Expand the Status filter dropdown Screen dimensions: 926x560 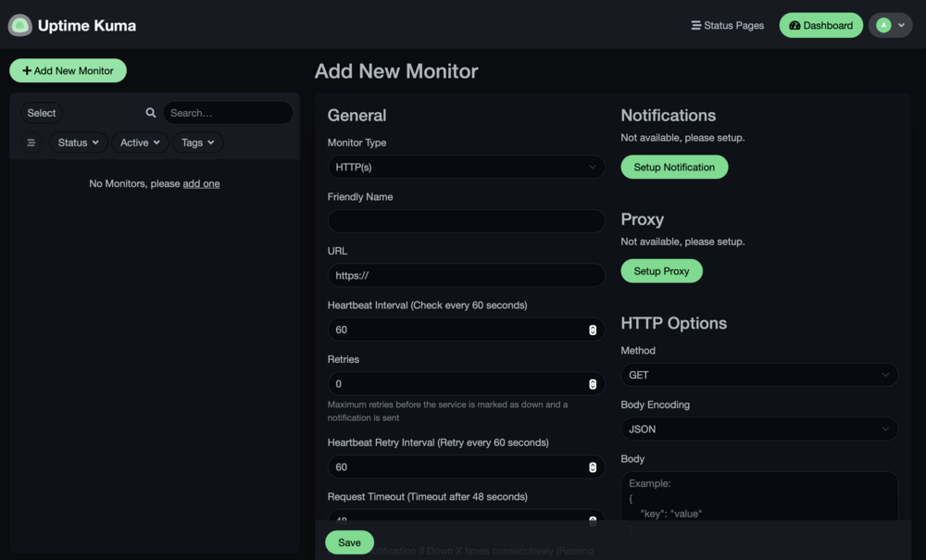(78, 143)
